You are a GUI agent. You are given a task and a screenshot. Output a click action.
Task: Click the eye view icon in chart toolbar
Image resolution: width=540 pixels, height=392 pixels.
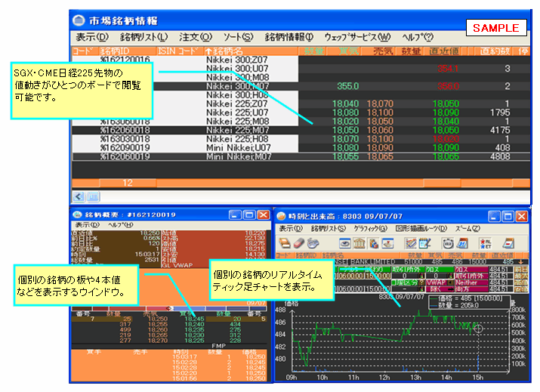[x=345, y=243]
